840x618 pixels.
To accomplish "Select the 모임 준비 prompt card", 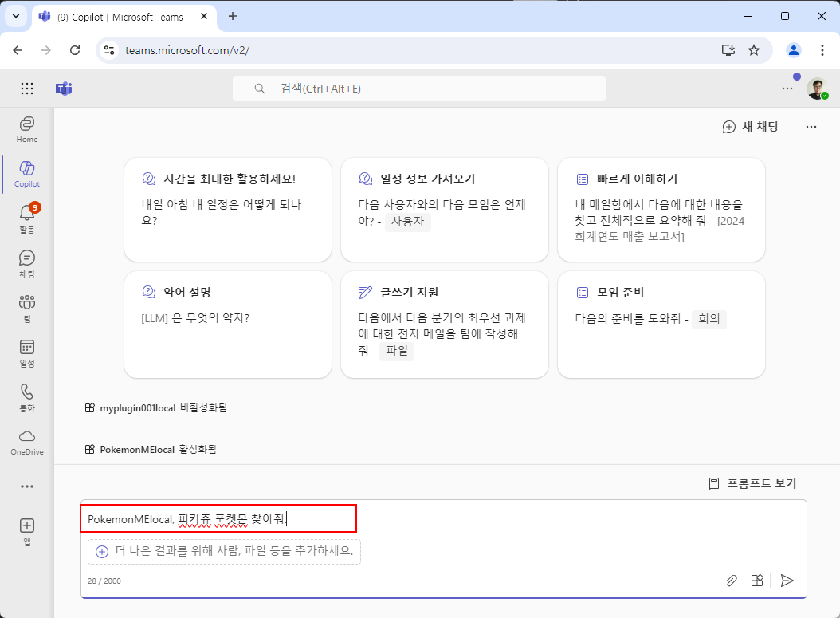I will click(661, 325).
